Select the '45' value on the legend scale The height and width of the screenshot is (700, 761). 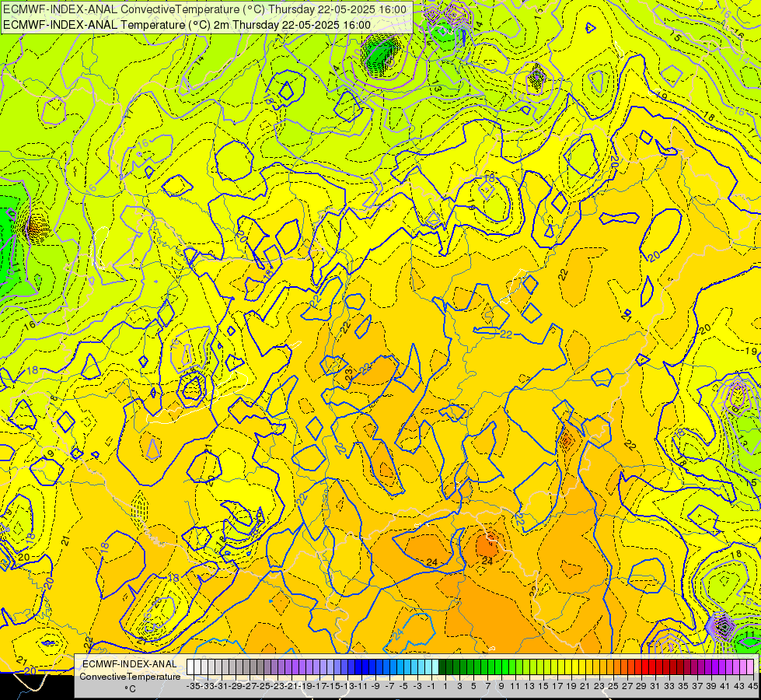coord(752,686)
